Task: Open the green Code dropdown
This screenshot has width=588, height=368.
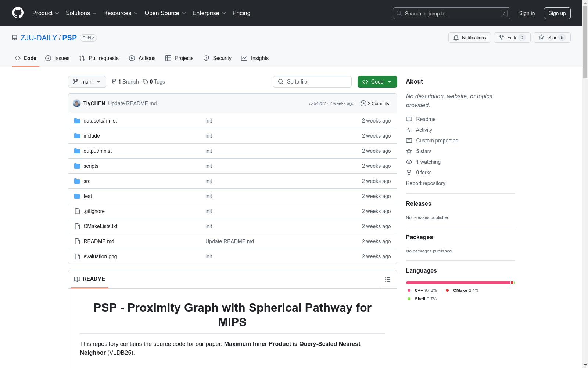Action: (x=377, y=82)
